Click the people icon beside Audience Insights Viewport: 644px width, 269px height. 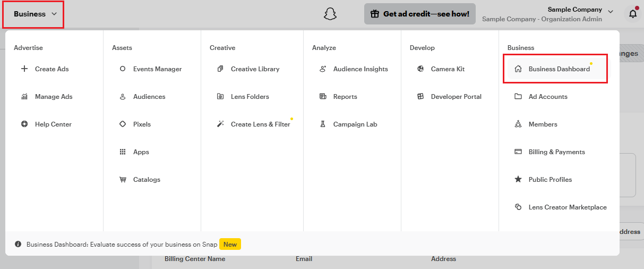coord(323,69)
